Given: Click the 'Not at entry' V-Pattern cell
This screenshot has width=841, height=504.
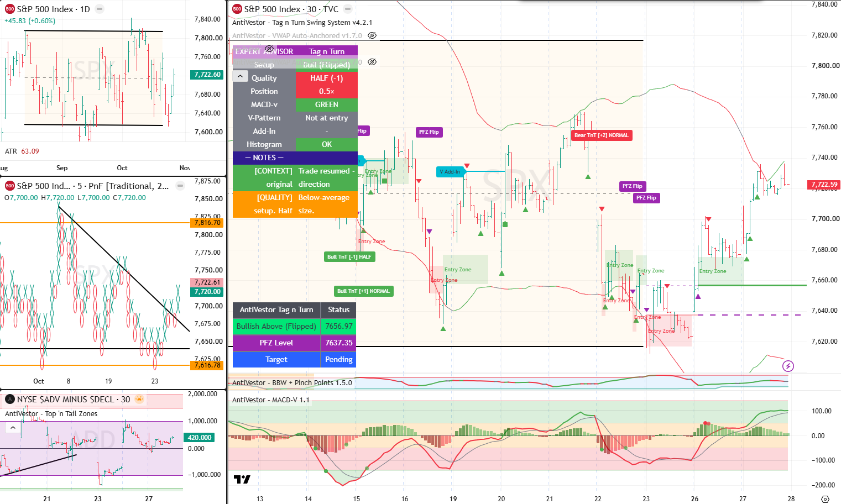Looking at the screenshot, I should [327, 118].
